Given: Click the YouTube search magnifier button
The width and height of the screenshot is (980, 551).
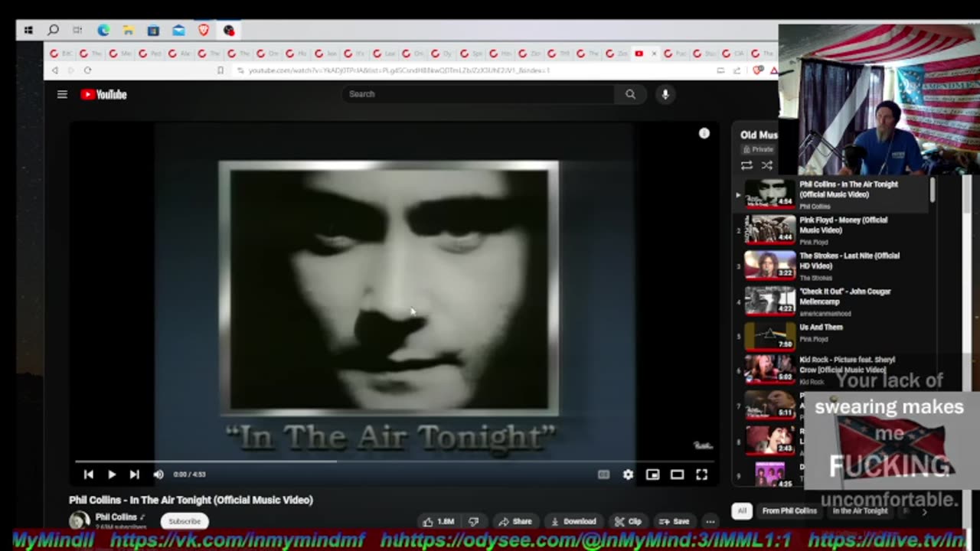Looking at the screenshot, I should pyautogui.click(x=630, y=94).
